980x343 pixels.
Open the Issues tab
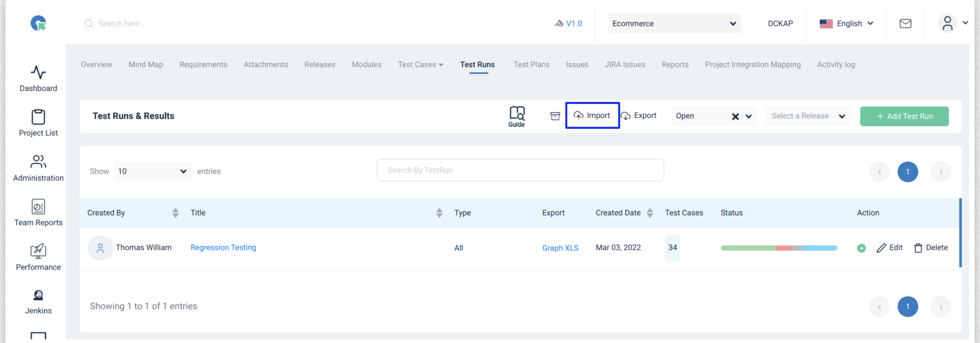click(x=577, y=65)
